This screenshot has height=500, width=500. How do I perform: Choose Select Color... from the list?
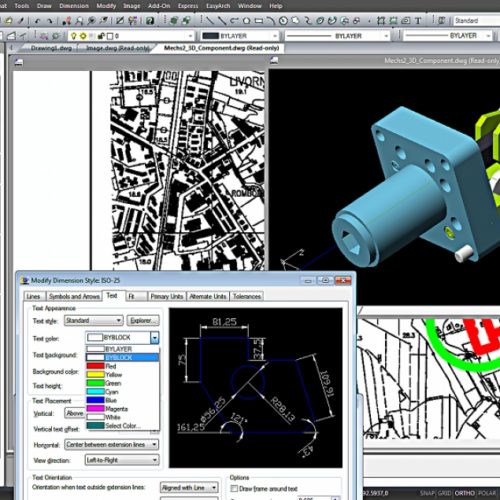click(x=122, y=426)
